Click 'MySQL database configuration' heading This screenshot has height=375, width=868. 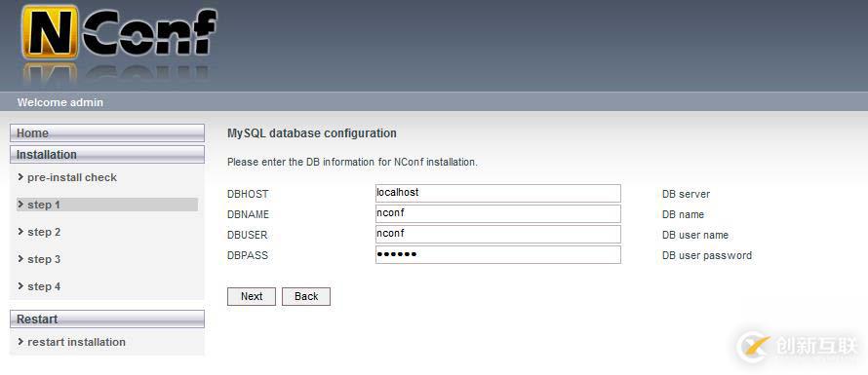click(312, 133)
